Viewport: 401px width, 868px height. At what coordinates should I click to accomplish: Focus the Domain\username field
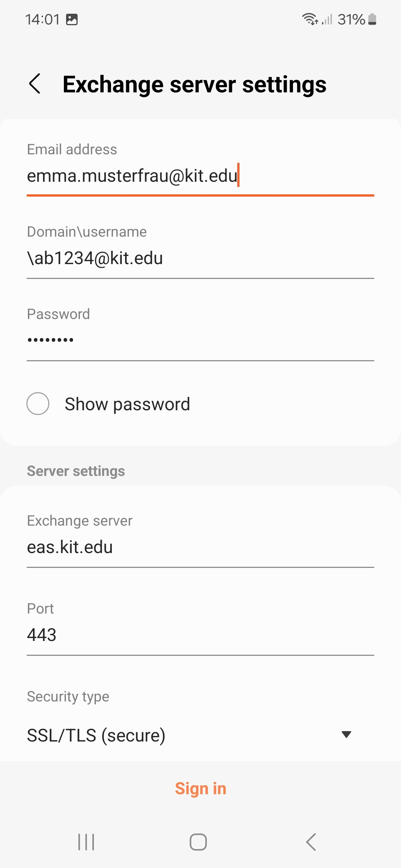tap(200, 258)
